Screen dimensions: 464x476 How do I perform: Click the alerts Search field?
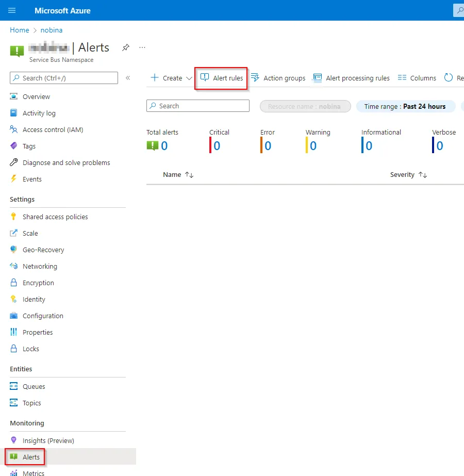[198, 106]
